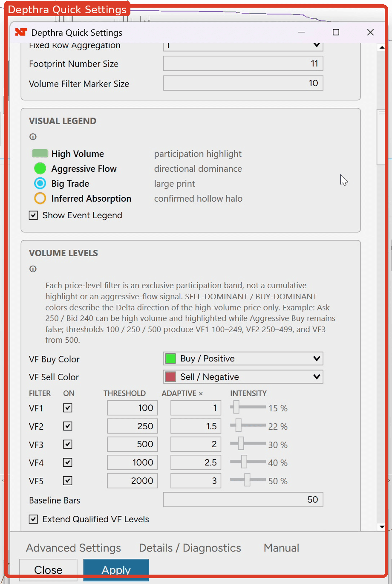Viewport: 392px width, 584px height.
Task: Toggle Extend Qualified VF Levels checkbox
Action: pyautogui.click(x=33, y=519)
